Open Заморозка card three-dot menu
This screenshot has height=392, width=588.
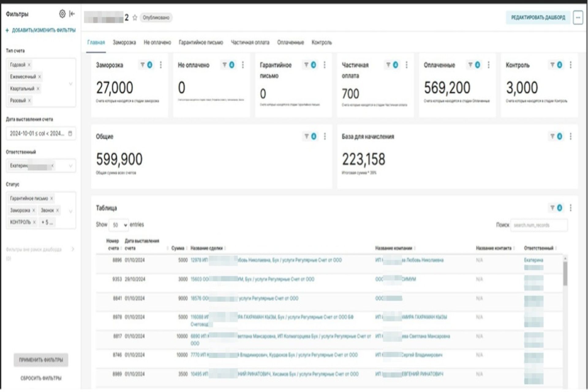click(161, 65)
